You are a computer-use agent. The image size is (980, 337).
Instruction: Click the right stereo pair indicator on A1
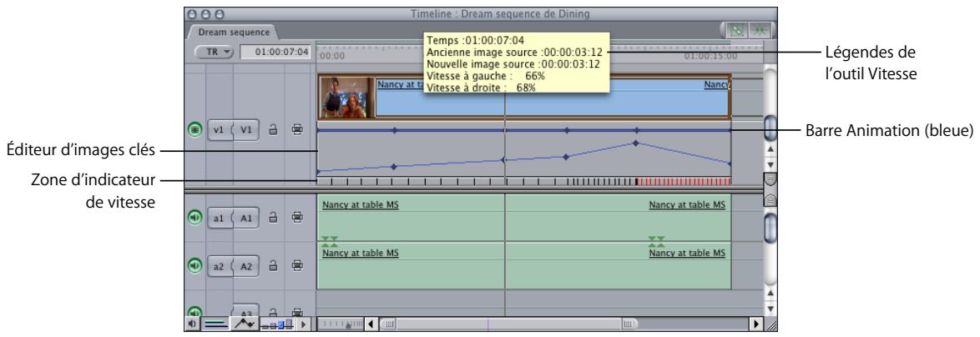click(656, 241)
